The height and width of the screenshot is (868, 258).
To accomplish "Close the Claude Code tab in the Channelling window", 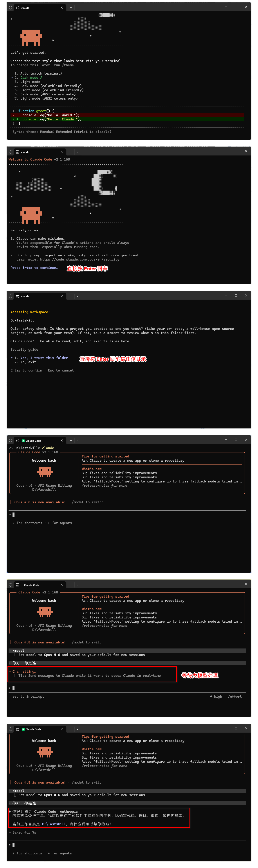I will pos(61,585).
